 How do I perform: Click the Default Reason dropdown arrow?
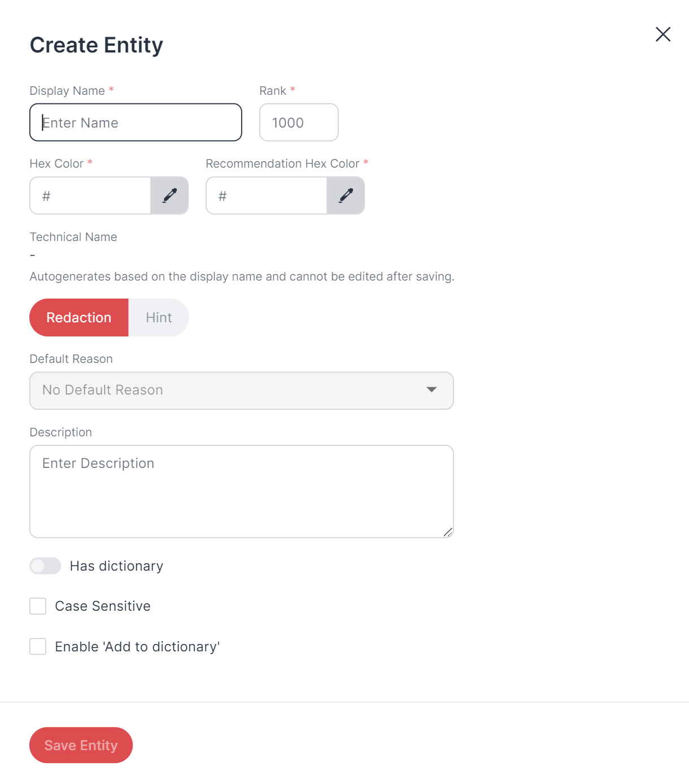pos(432,390)
